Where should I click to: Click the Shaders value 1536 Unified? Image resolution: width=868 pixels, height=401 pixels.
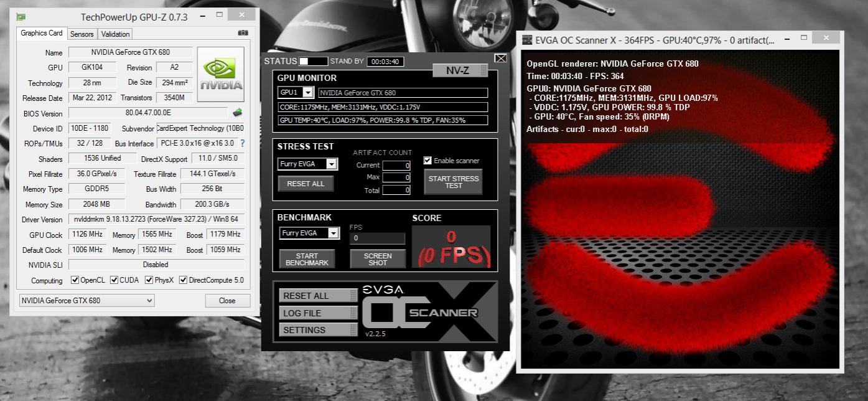coord(102,158)
